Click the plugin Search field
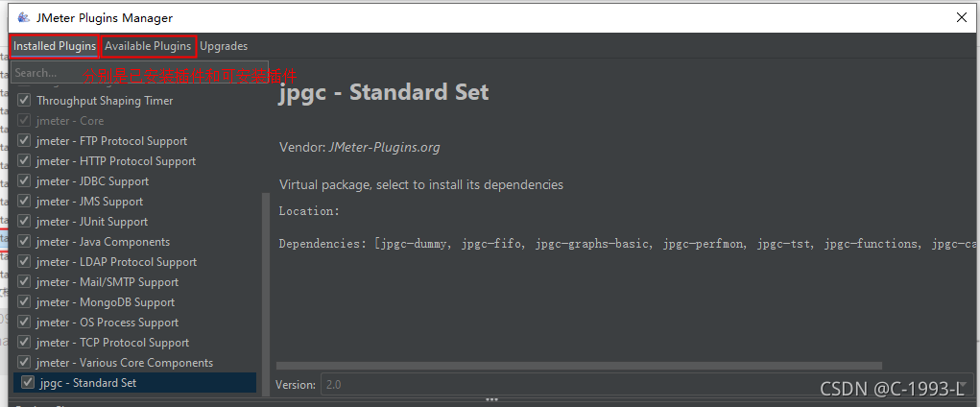Screen dimensions: 980x407 coord(140,73)
